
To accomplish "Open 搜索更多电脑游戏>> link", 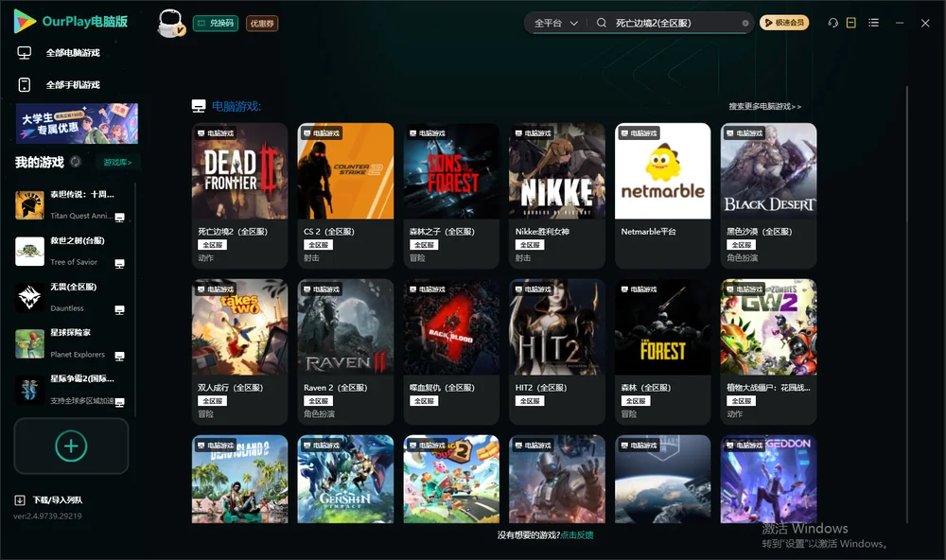I will coord(764,106).
